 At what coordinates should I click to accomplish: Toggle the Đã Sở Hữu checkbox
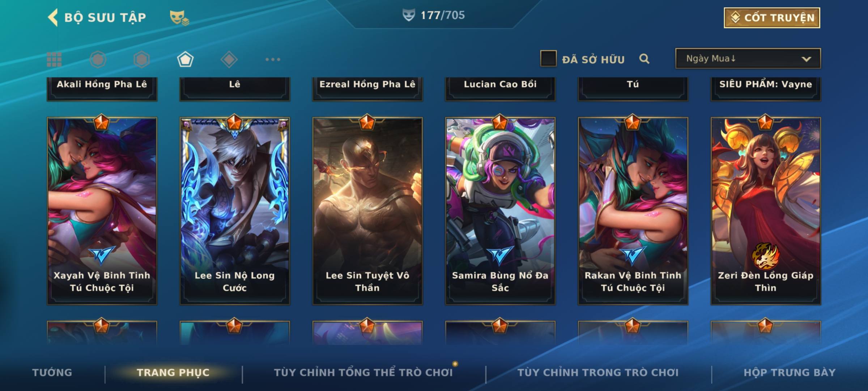[548, 58]
